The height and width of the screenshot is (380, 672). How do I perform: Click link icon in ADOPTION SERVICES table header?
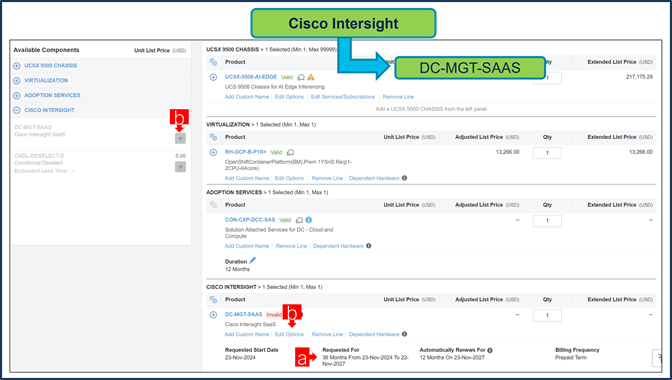point(213,205)
